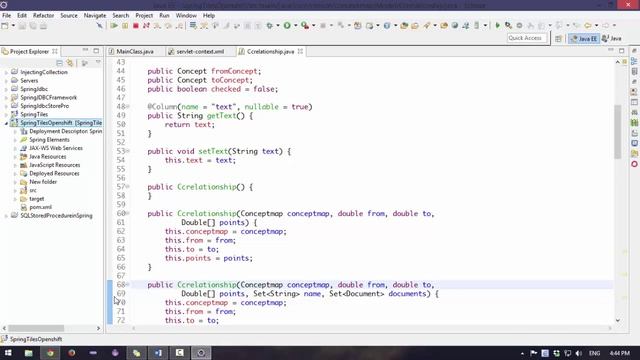The image size is (640, 360).
Task: Open the Navigate menu
Action: (95, 16)
